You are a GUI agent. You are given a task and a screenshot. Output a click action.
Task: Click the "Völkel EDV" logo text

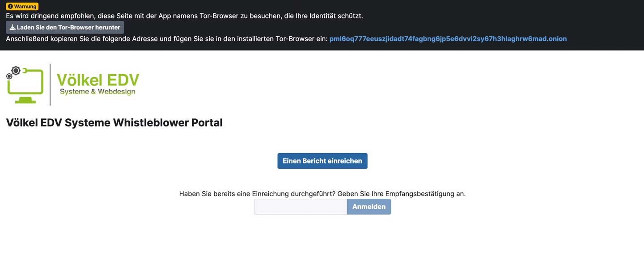coord(98,80)
